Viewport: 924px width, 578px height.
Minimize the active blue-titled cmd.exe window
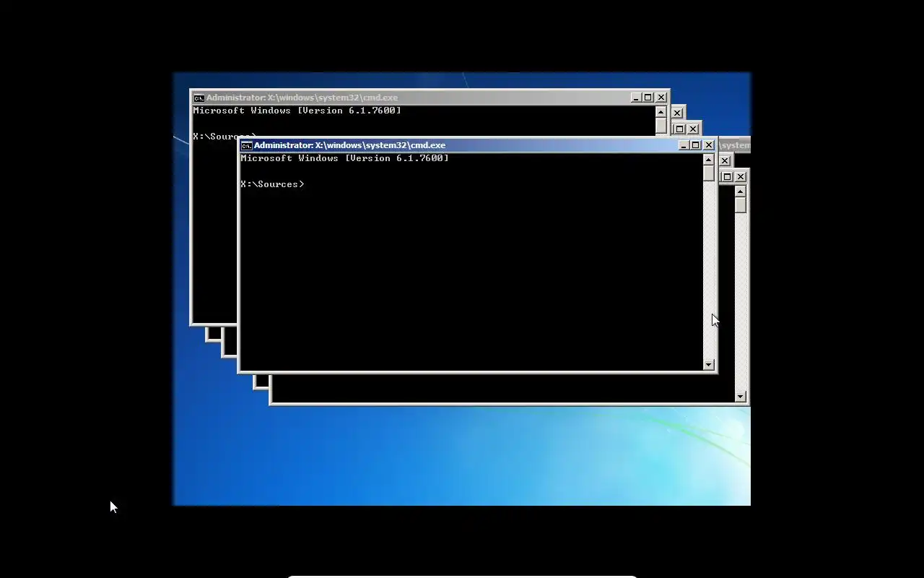tap(684, 145)
